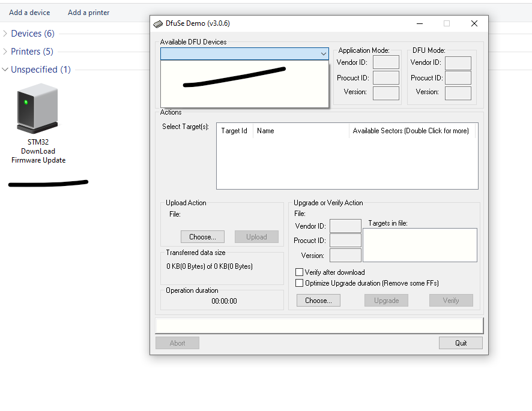
Task: Click the 0 KB(0 Bytes) transferred size text
Action: (210, 266)
